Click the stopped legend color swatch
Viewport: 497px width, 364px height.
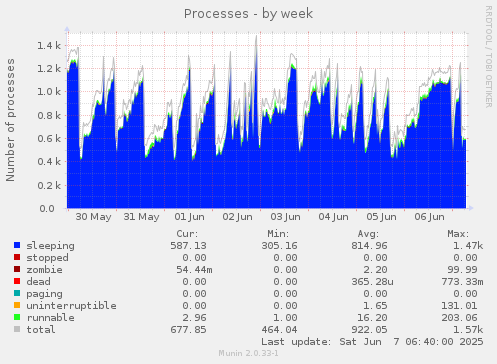17,257
